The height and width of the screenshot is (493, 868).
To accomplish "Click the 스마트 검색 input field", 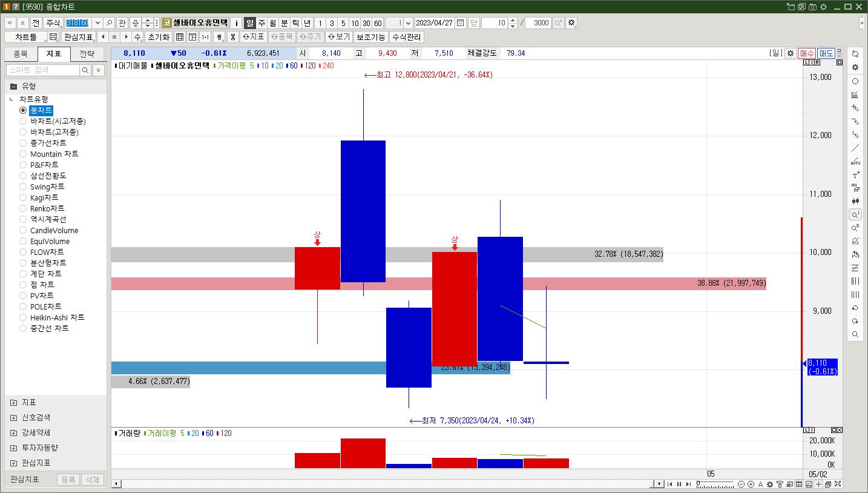I will coord(42,70).
